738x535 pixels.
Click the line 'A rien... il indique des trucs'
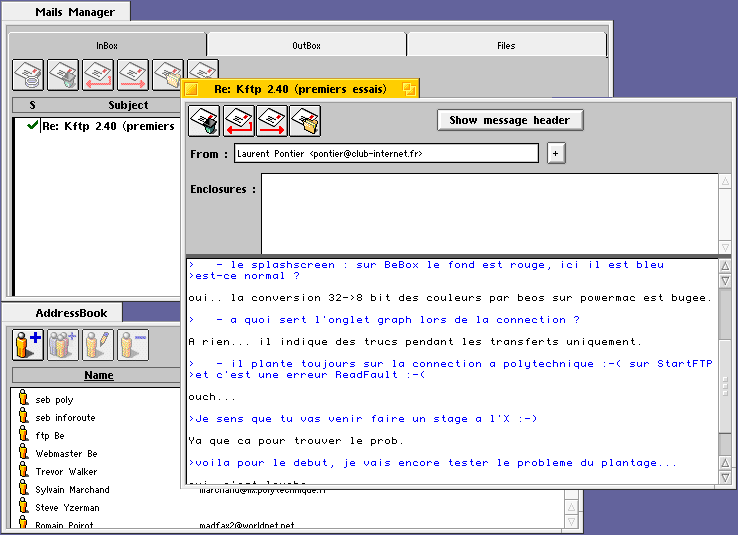click(415, 342)
